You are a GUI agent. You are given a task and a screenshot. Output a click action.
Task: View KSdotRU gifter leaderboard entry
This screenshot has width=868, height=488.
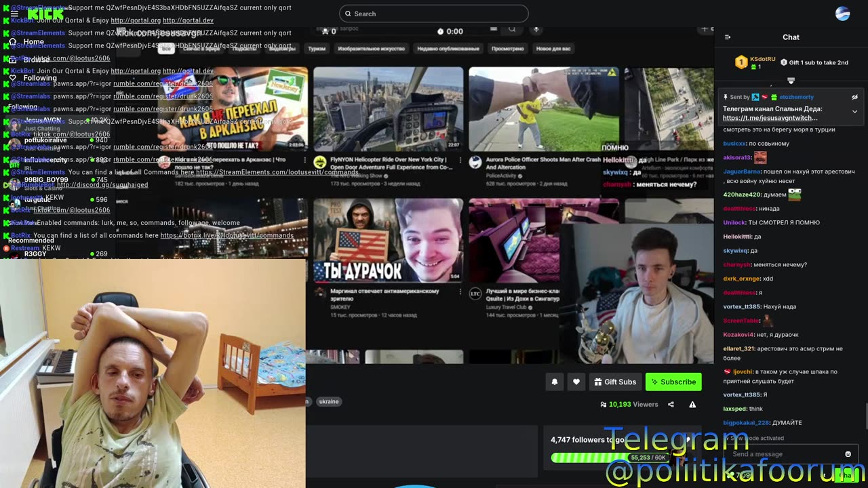755,62
